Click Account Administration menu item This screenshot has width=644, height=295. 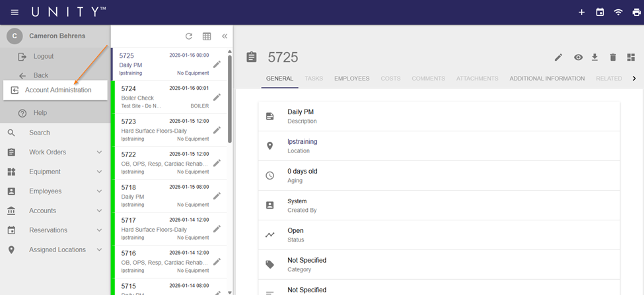pos(58,90)
